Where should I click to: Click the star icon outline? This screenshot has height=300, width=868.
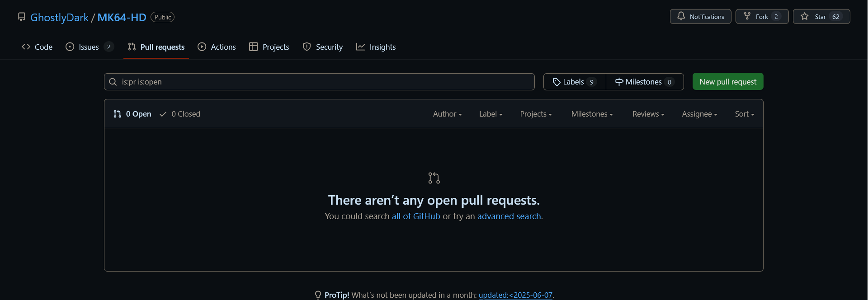pos(804,16)
